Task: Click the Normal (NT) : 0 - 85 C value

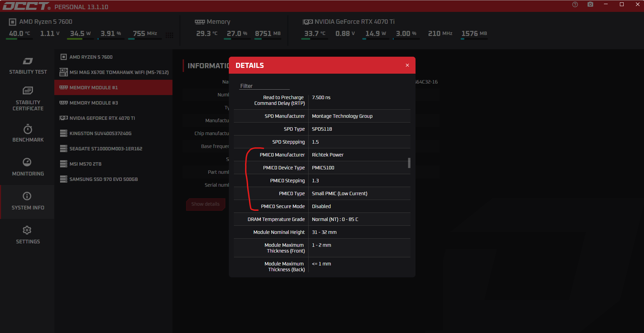Action: pos(335,219)
